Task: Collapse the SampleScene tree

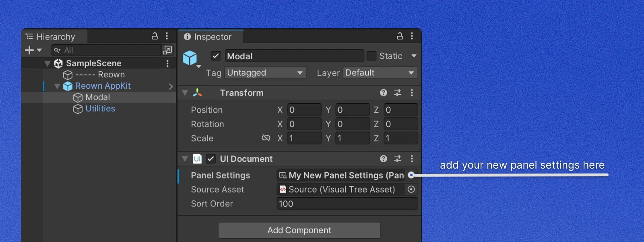Action: (47, 64)
